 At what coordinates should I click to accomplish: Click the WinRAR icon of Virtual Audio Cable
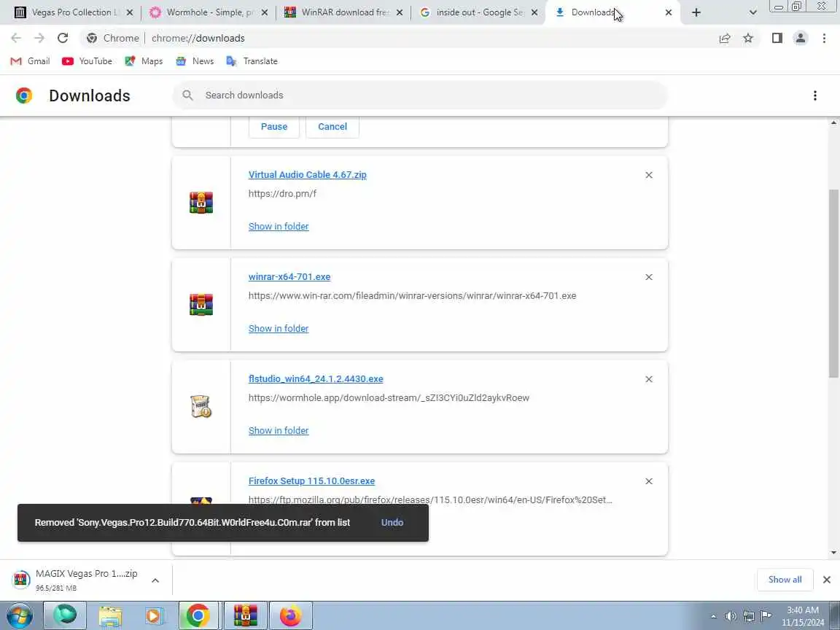[x=201, y=203]
